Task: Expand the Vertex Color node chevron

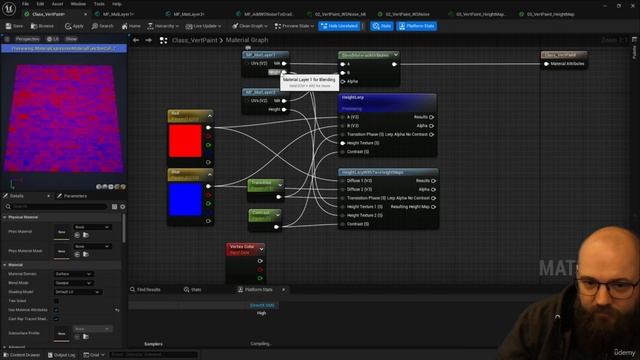Action: pyautogui.click(x=261, y=249)
